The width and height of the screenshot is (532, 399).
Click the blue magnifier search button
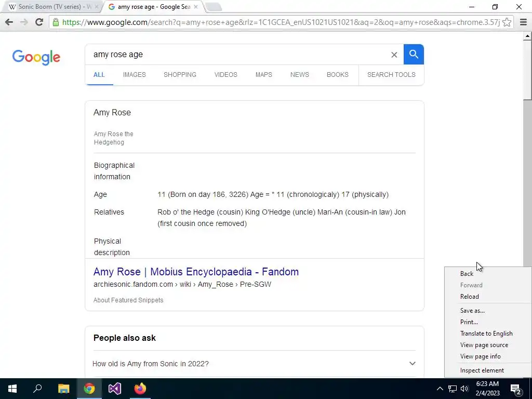(x=414, y=54)
